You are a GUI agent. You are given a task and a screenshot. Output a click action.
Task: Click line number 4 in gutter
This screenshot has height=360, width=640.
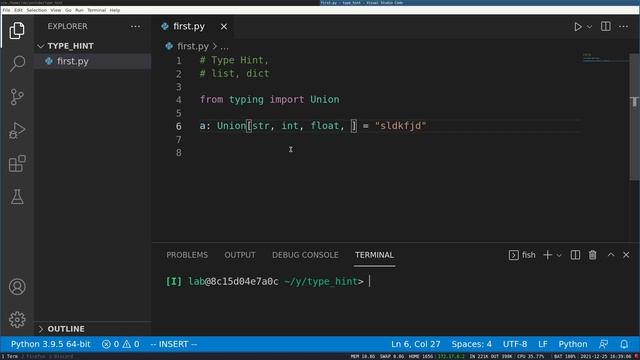(x=179, y=100)
